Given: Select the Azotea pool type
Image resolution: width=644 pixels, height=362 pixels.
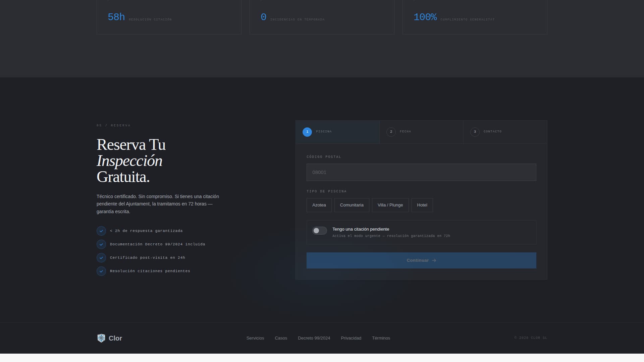Looking at the screenshot, I should tap(319, 205).
